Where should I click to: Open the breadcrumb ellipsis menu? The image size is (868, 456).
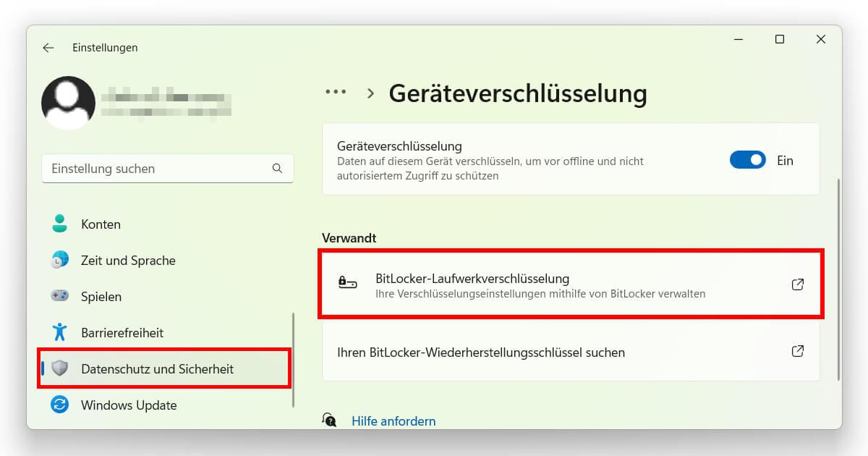click(336, 93)
